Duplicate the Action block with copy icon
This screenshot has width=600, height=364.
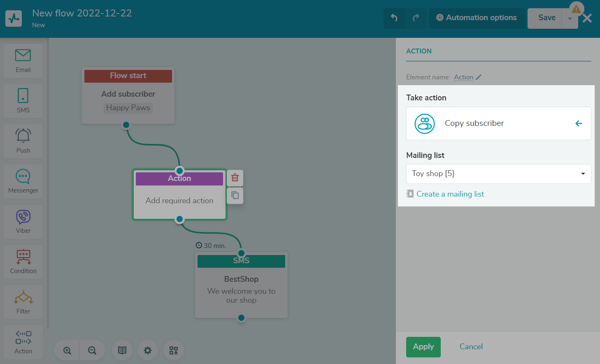(235, 195)
